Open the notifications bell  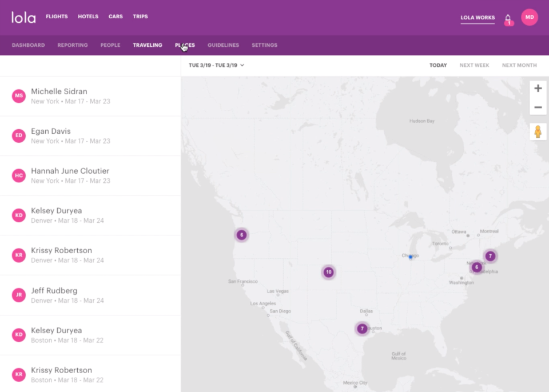(x=508, y=18)
